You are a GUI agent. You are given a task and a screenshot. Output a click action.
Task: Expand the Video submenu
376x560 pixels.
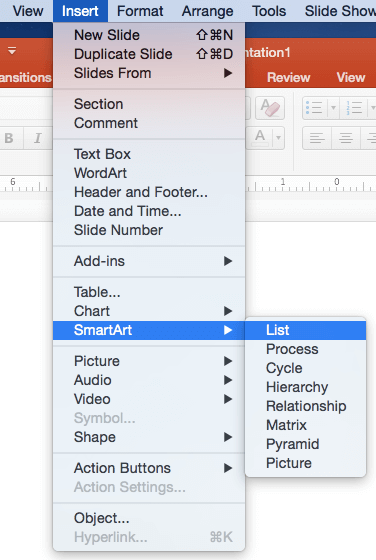149,399
